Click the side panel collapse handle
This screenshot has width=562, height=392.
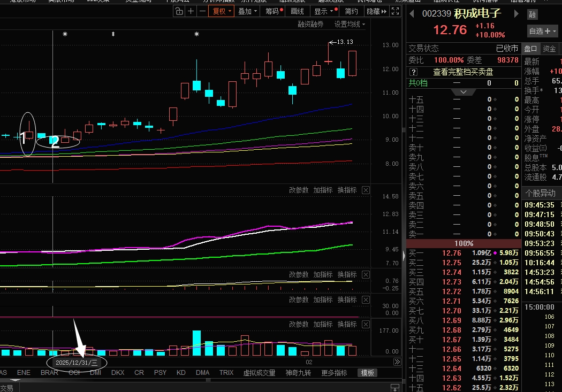[x=404, y=255]
